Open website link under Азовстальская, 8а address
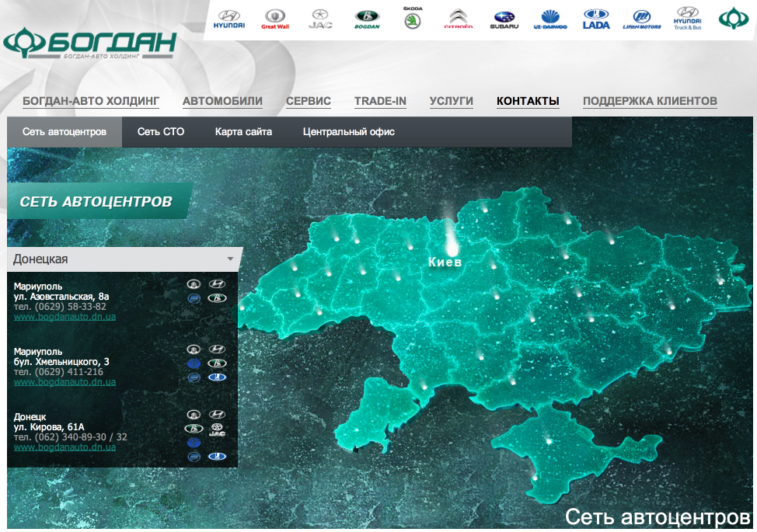 pos(65,317)
